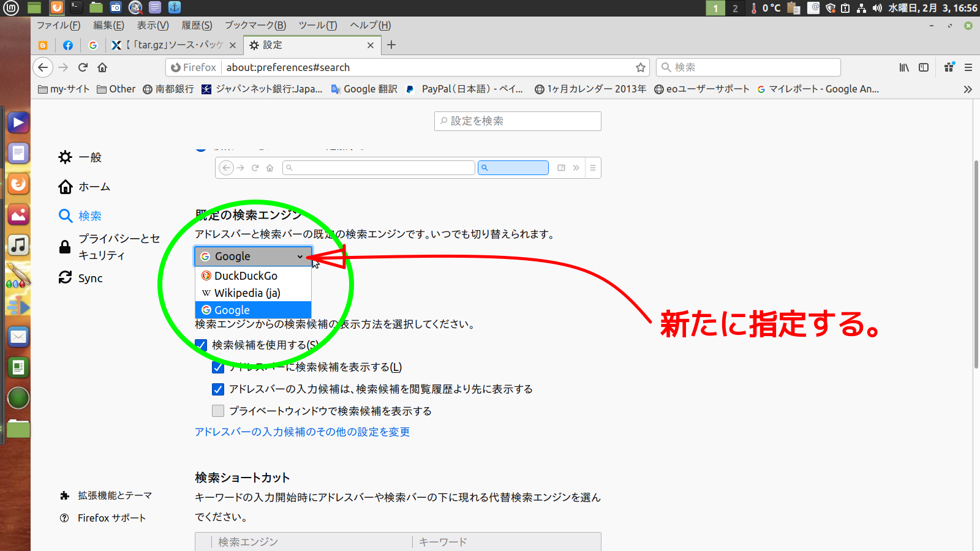Select DuckDuckGo from the engine list
The height and width of the screenshot is (551, 980).
tap(253, 276)
